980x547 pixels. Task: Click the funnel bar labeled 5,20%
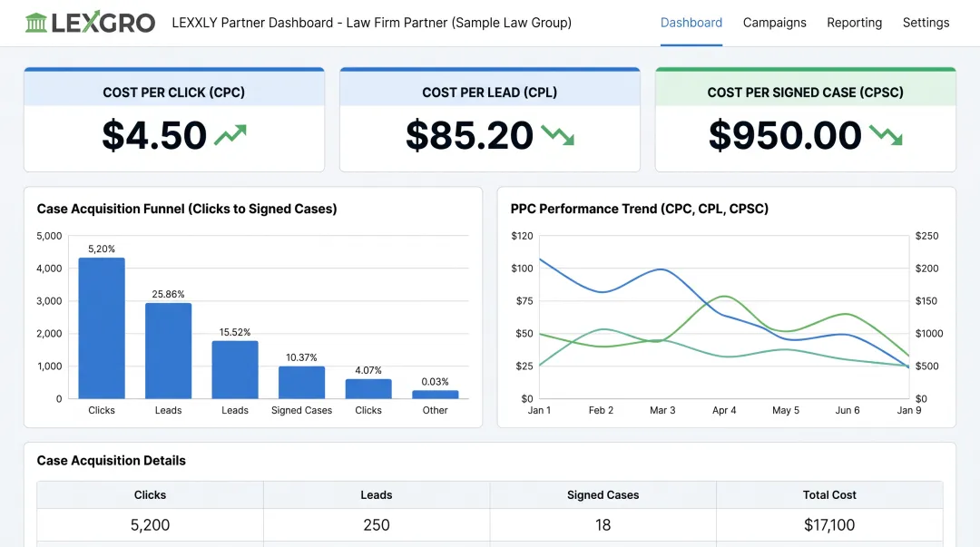point(102,327)
